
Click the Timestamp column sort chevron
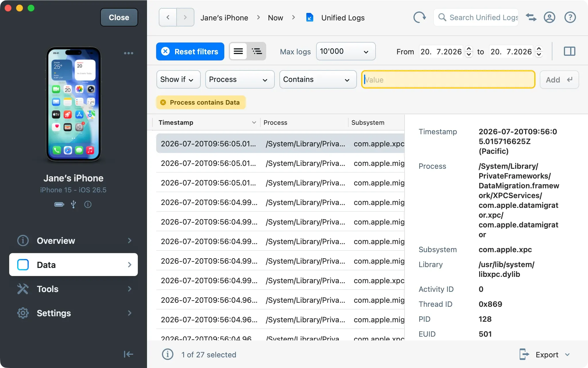coord(254,123)
